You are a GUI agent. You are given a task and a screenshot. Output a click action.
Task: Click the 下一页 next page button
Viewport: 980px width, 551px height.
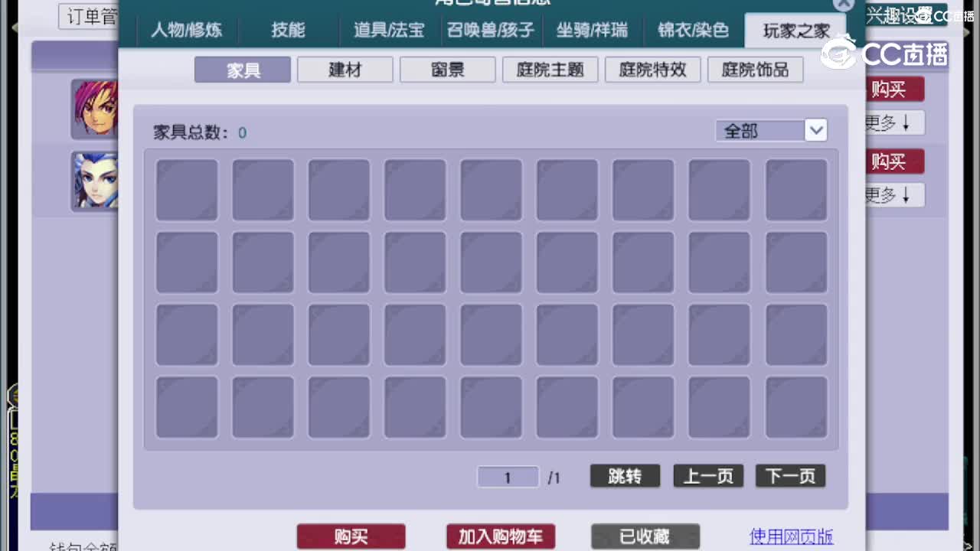(x=790, y=476)
